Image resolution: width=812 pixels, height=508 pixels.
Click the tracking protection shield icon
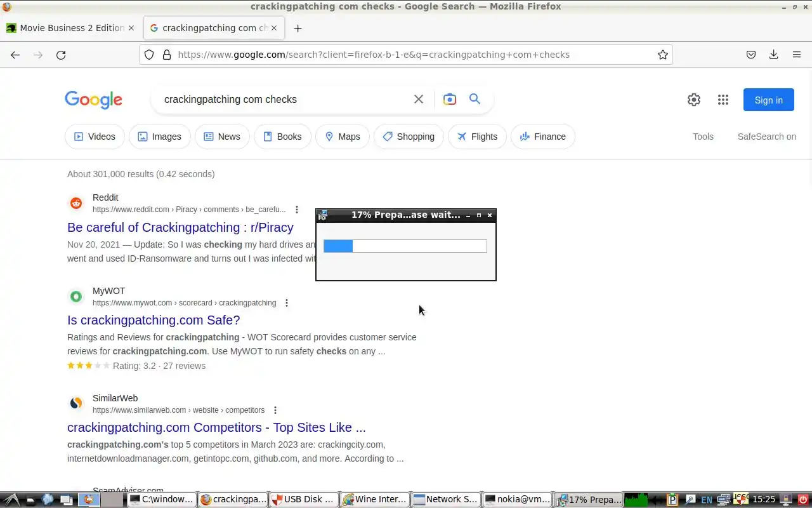click(149, 55)
